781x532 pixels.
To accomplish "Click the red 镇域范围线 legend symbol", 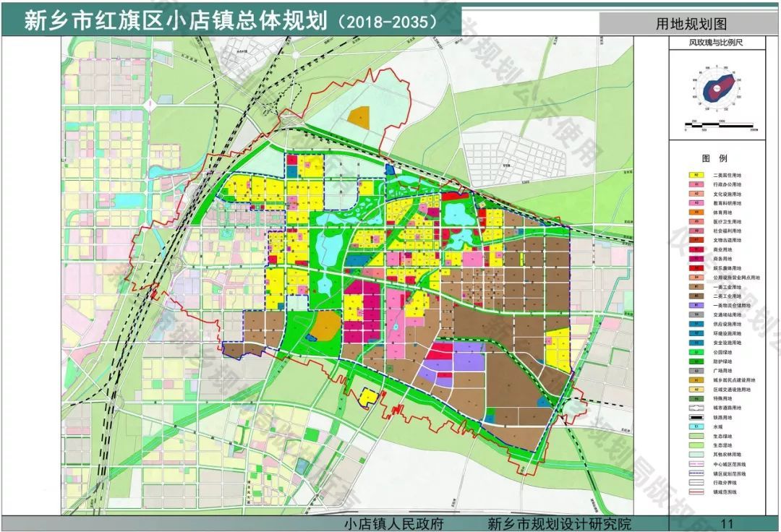I will pyautogui.click(x=696, y=492).
